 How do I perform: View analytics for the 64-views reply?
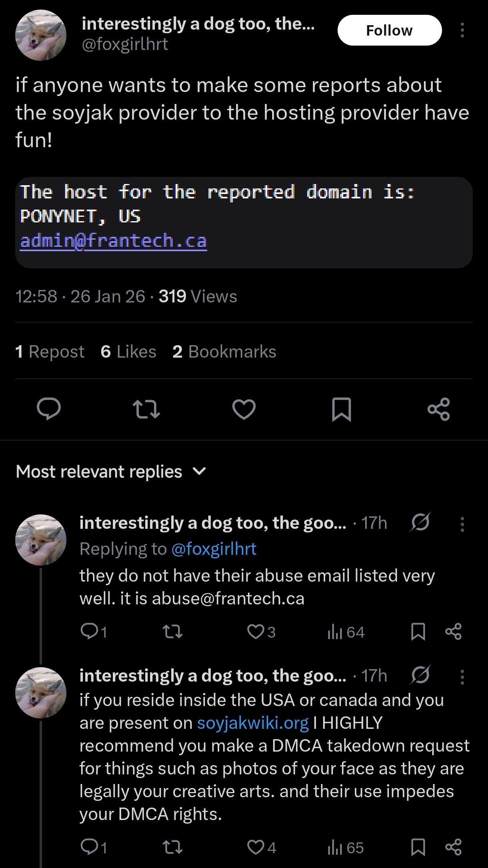pyautogui.click(x=346, y=632)
